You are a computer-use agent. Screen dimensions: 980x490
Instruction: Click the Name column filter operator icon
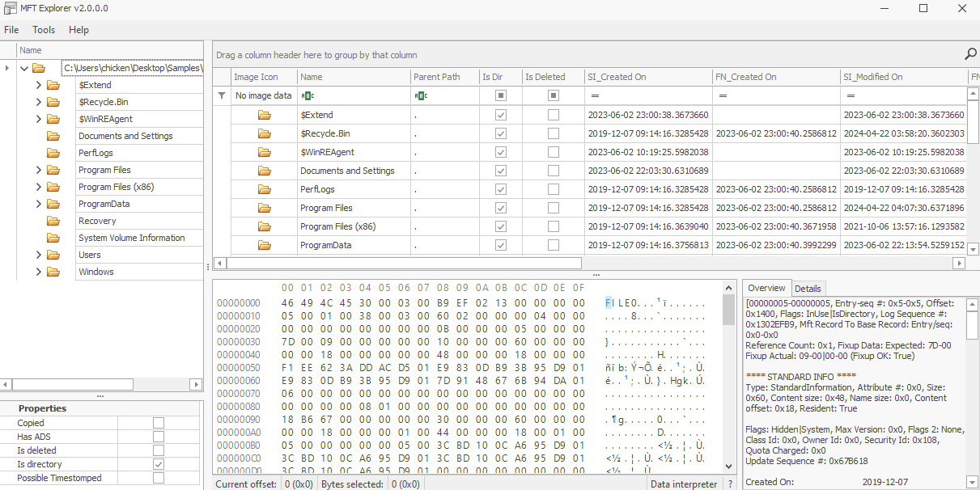(x=308, y=95)
